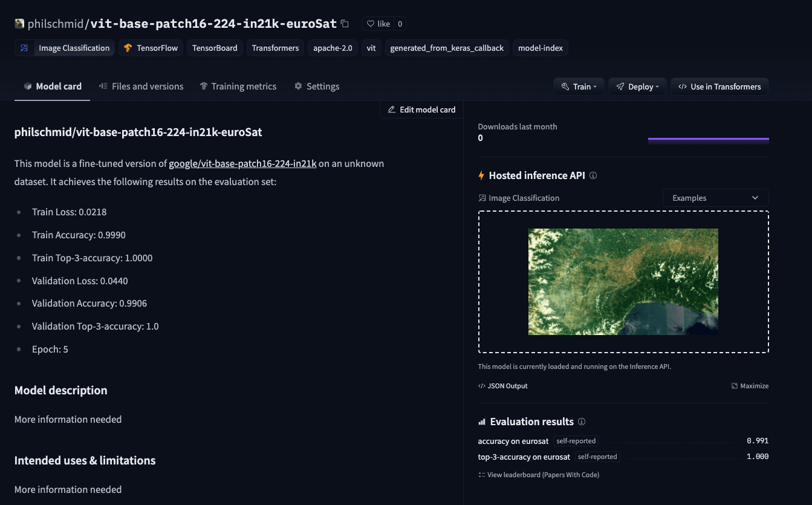Click the philschmid username link in the header
The image size is (812, 505).
point(56,24)
